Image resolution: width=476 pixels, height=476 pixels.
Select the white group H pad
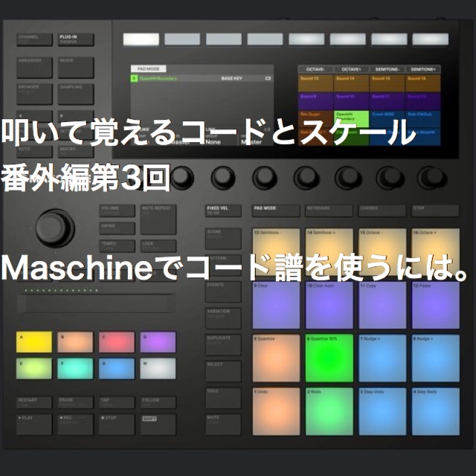coord(158,368)
